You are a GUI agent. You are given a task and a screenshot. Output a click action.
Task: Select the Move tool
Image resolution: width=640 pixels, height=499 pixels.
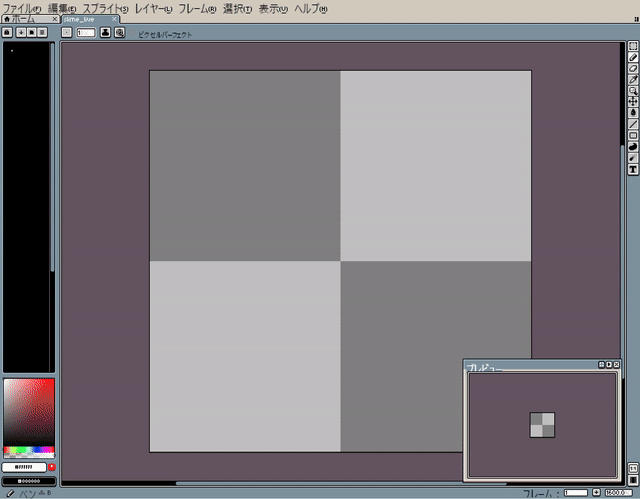[633, 102]
